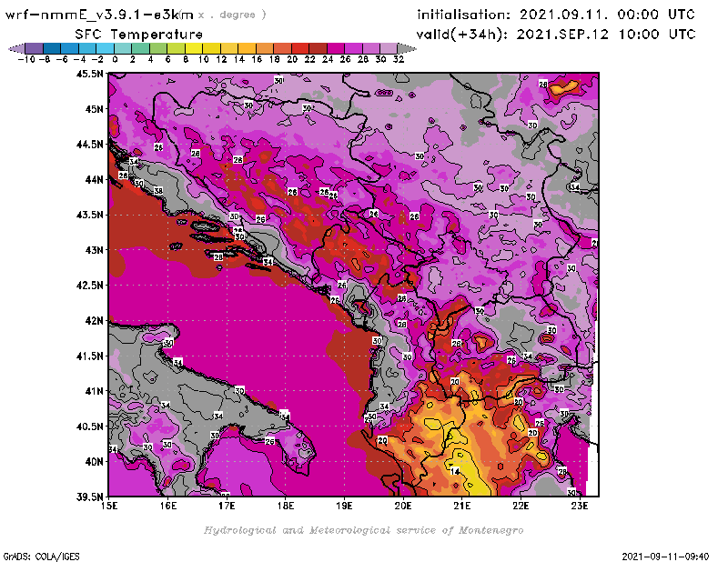The width and height of the screenshot is (728, 562).
Task: Click the GrADS: COLA/IGES credit text
Action: pyautogui.click(x=41, y=556)
